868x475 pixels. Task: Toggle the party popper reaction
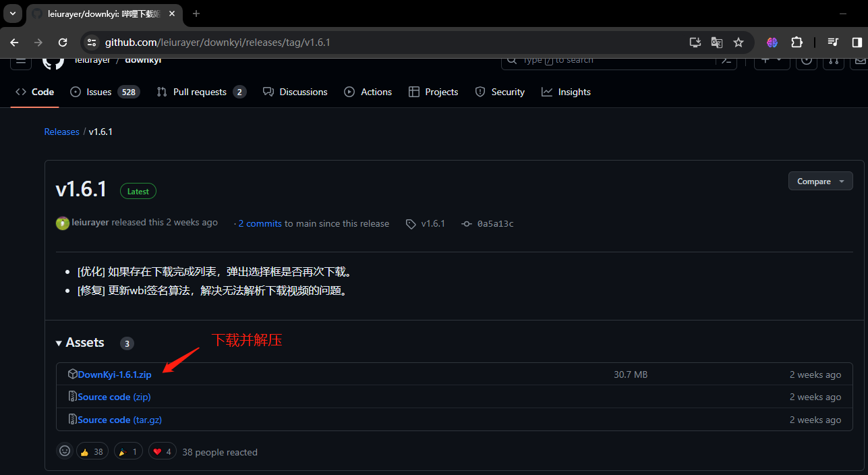(128, 451)
